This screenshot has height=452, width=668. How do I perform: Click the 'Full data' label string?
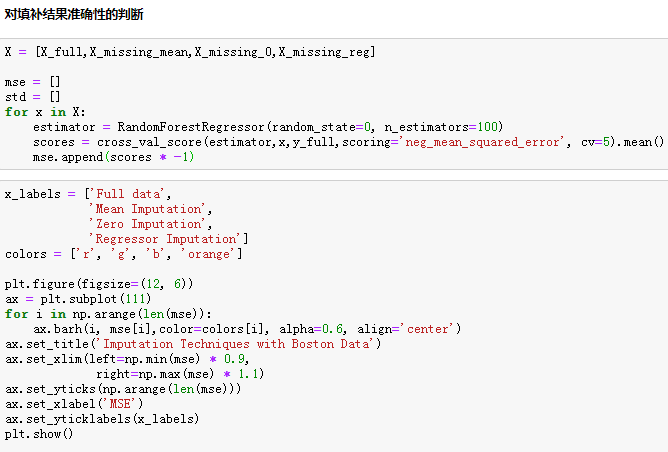click(132, 194)
